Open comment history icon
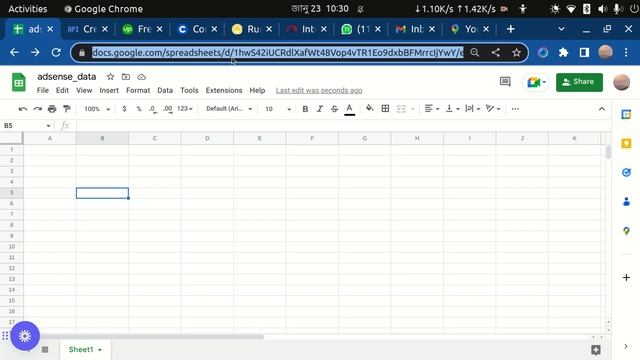 click(505, 82)
